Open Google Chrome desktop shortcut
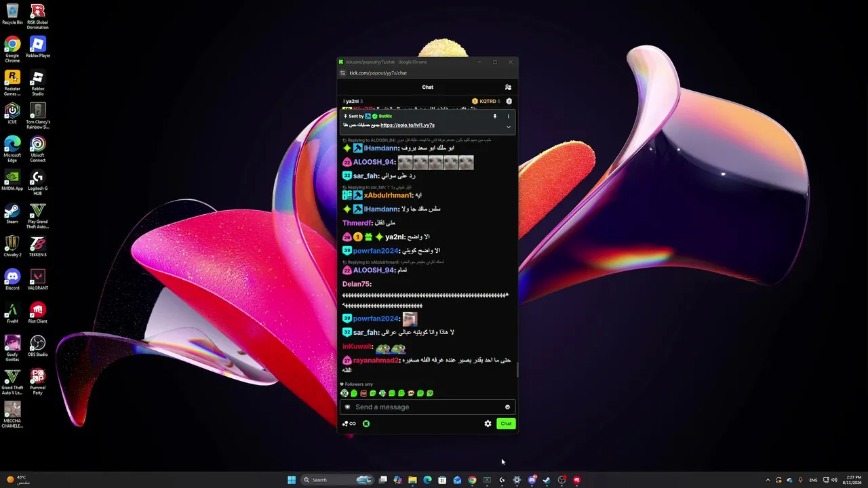The height and width of the screenshot is (488, 868). (x=12, y=49)
